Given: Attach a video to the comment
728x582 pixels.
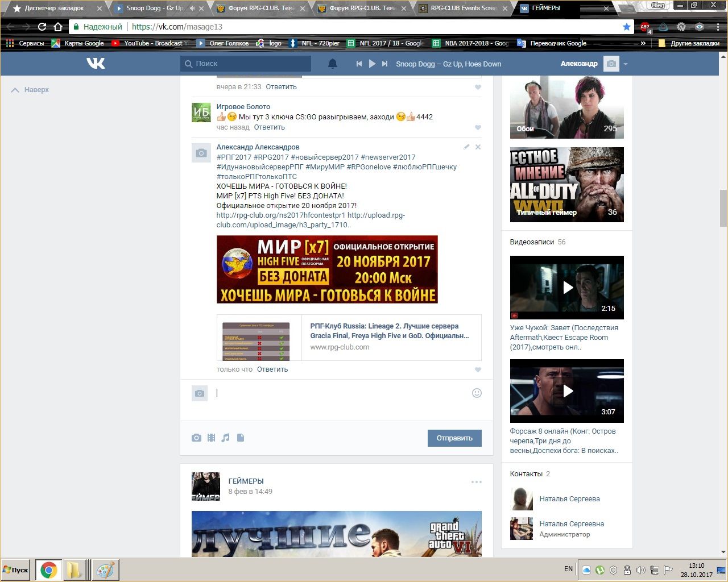Looking at the screenshot, I should pos(211,438).
